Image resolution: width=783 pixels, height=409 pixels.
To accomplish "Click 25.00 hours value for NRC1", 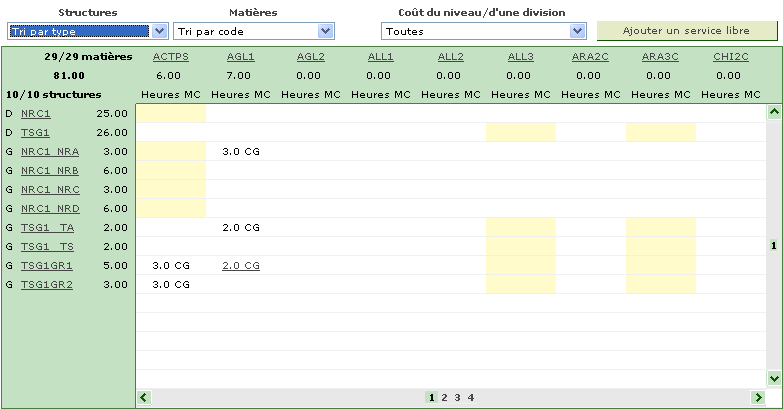I will click(112, 113).
